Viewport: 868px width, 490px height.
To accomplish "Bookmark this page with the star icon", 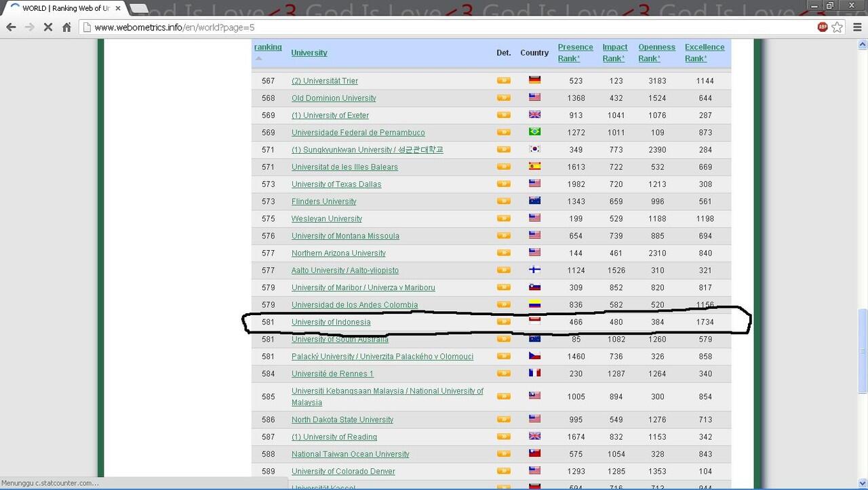I will (837, 27).
